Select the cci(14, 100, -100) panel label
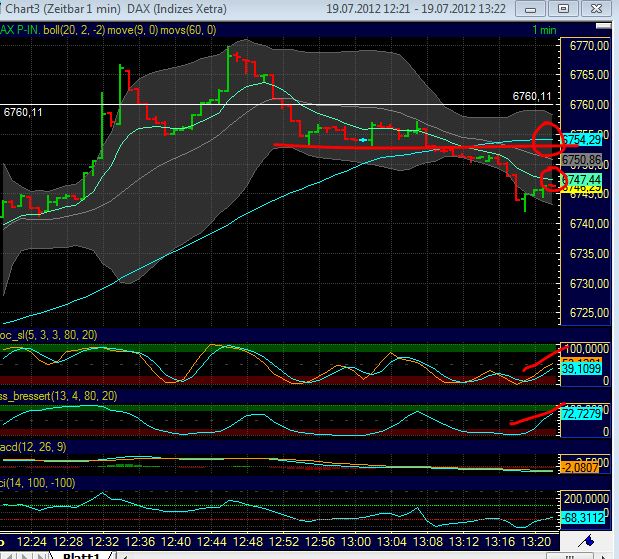619x559 pixels. pos(38,483)
